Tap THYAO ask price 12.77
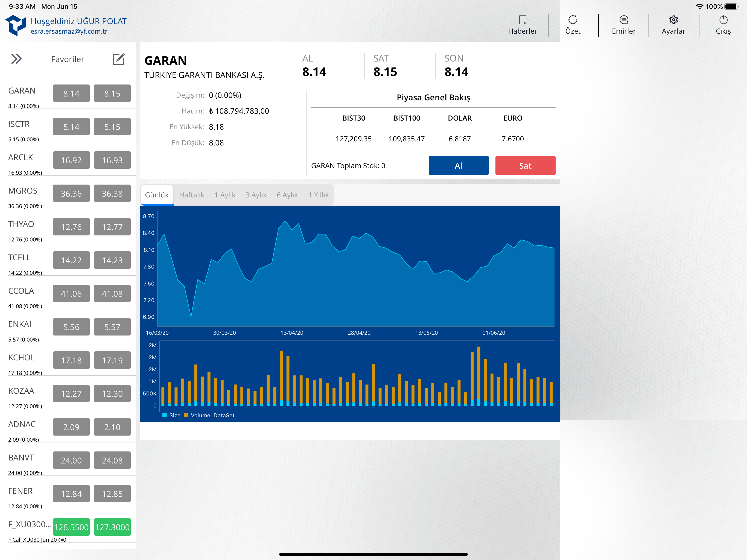Viewport: 747px width, 560px height. coord(112,227)
